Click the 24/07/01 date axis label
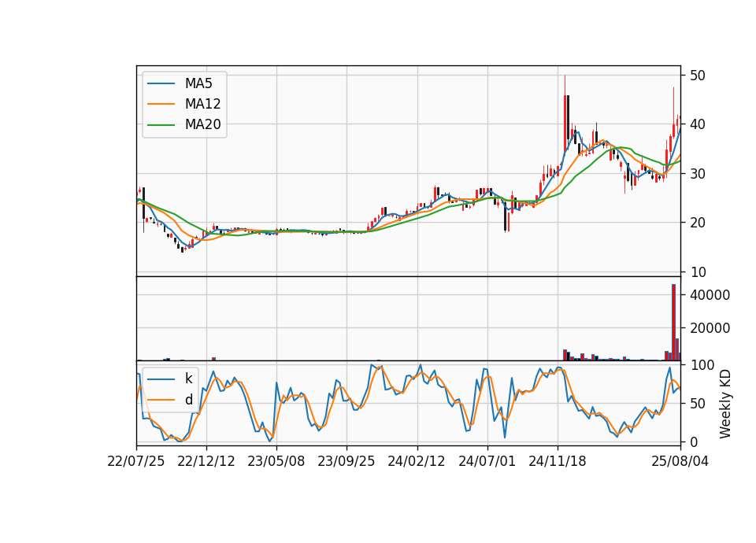Screen dimensions: 756x543 click(x=487, y=462)
